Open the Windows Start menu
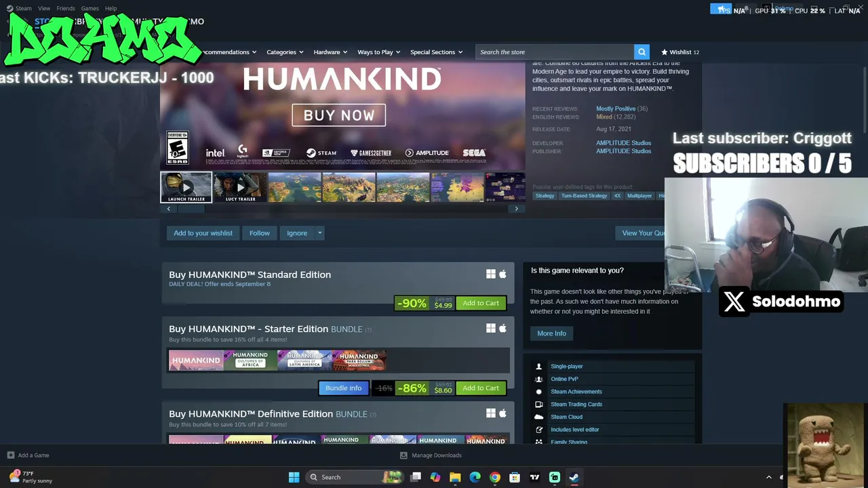This screenshot has width=868, height=488. [x=294, y=477]
